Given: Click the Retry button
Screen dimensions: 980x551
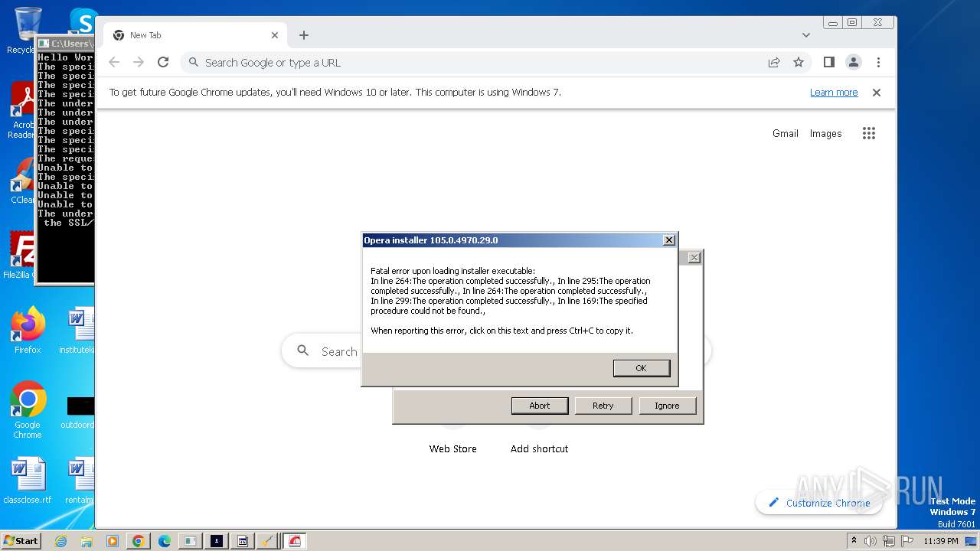Looking at the screenshot, I should tap(603, 406).
